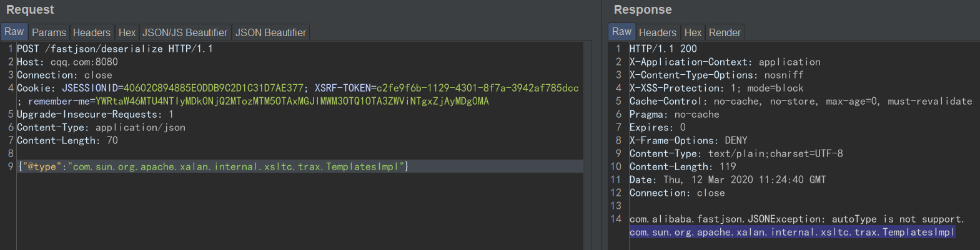Click the Date response header line
This screenshot has height=250, width=980.
(x=728, y=180)
